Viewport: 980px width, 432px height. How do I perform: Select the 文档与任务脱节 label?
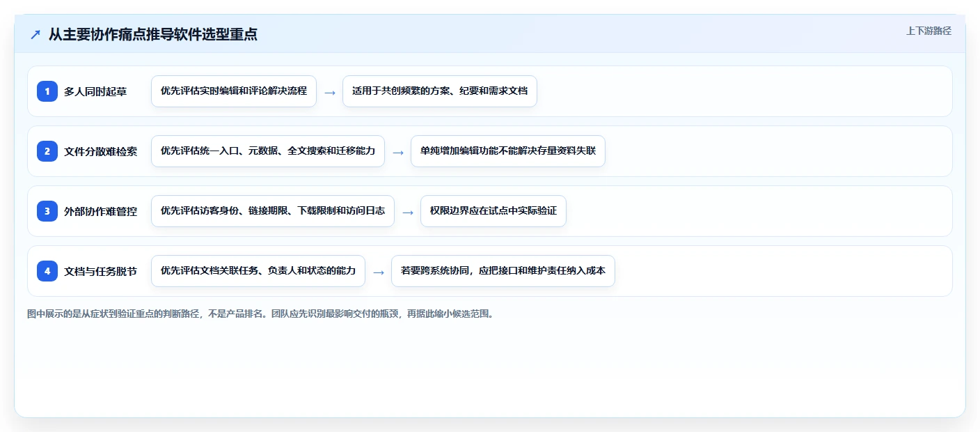pyautogui.click(x=100, y=271)
